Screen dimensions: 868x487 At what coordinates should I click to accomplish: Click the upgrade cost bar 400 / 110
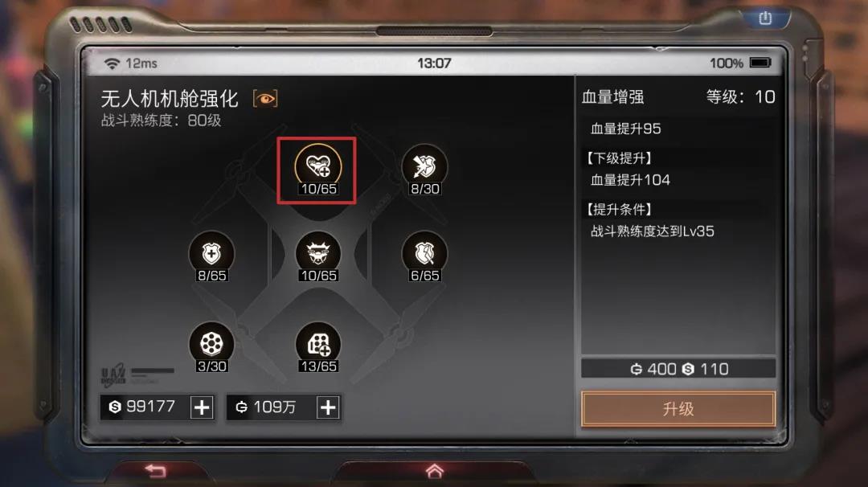pyautogui.click(x=678, y=369)
